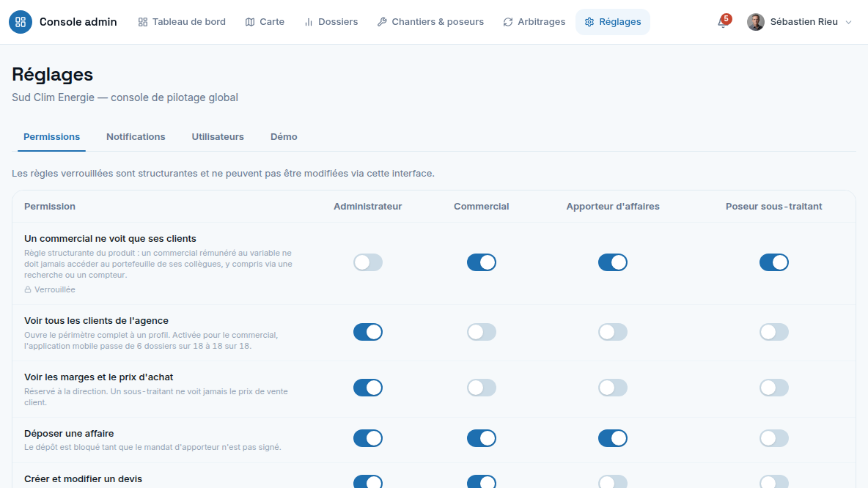
Task: Click the Carte map icon
Action: (250, 22)
